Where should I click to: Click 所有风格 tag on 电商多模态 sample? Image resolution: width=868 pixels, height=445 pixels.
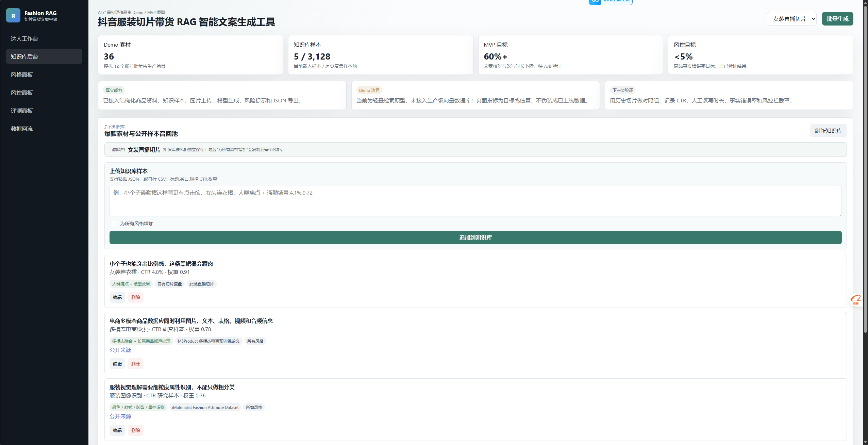[x=255, y=341]
